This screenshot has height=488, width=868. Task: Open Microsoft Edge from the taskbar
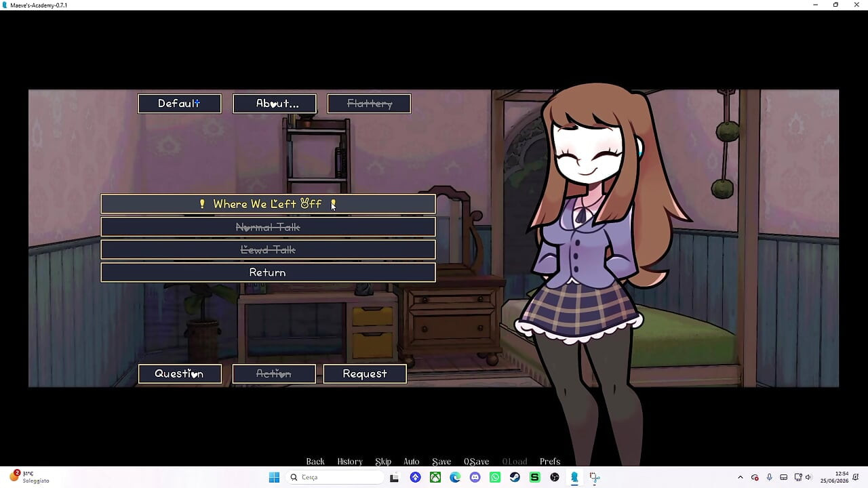pyautogui.click(x=455, y=477)
